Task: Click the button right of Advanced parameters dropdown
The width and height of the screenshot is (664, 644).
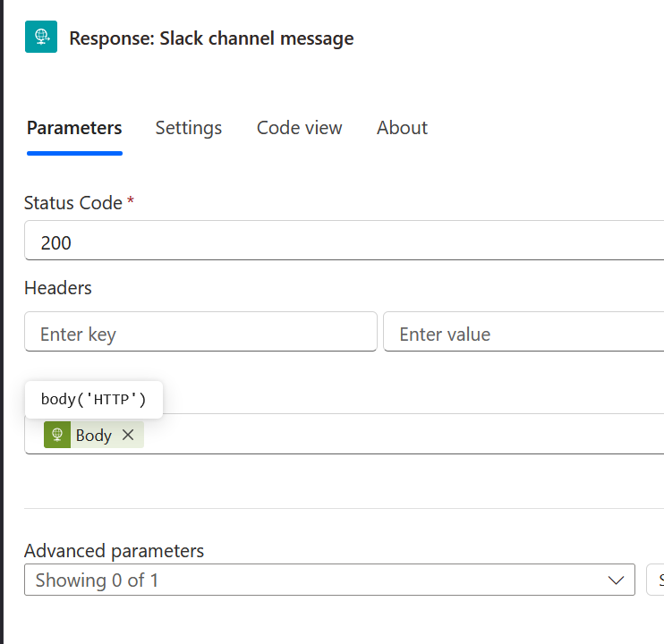Action: click(x=655, y=580)
